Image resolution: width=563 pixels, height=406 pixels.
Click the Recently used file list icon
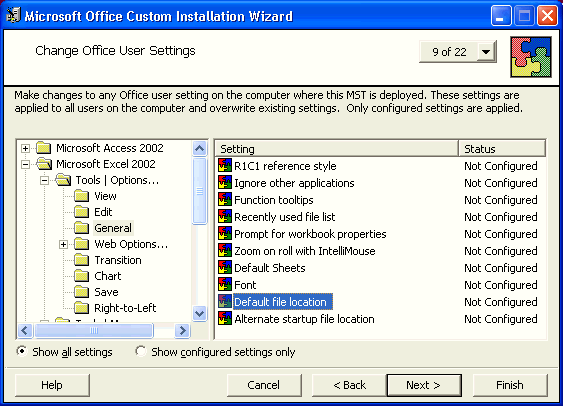tap(225, 216)
